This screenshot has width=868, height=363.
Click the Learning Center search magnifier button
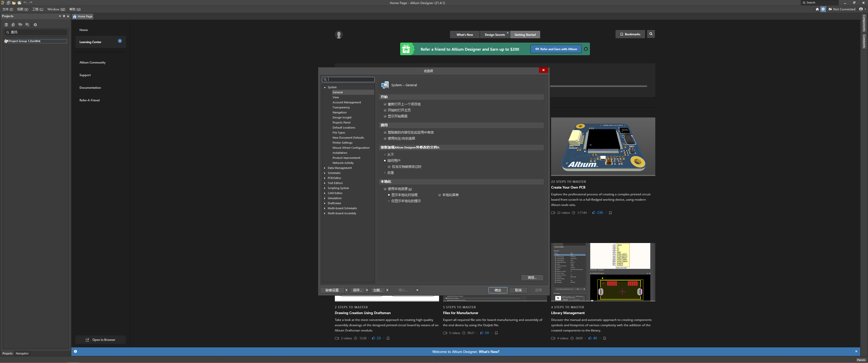click(x=651, y=34)
